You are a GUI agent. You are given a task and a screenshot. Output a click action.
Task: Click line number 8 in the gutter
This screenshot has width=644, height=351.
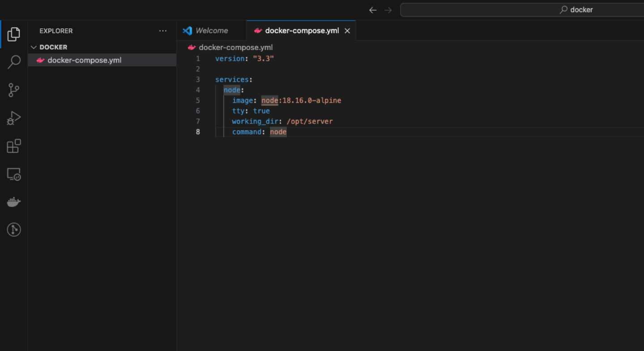click(198, 132)
